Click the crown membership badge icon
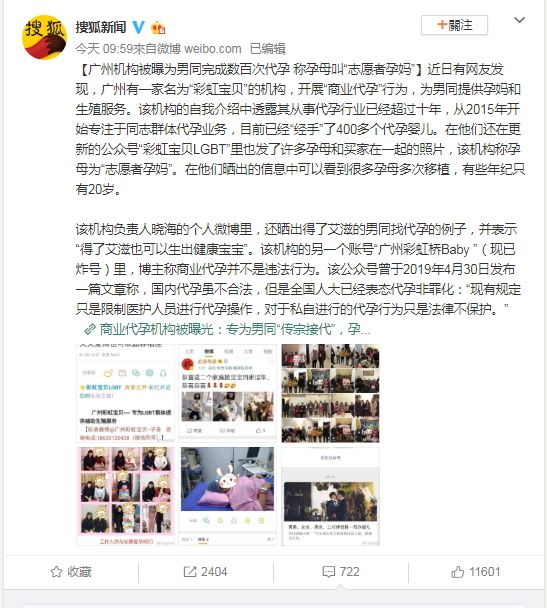The height and width of the screenshot is (608, 547). pos(158,27)
